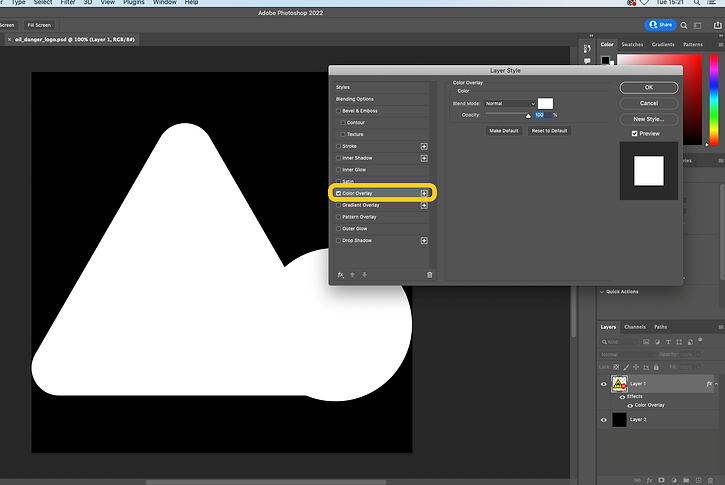Click delete effect trash icon in Layer Style dialog
The height and width of the screenshot is (485, 725).
point(430,275)
